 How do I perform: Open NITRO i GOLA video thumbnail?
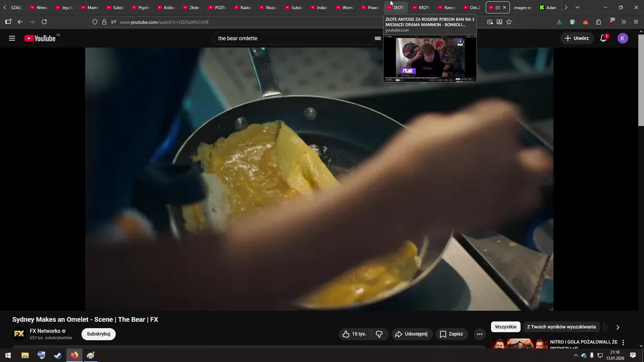coord(519,344)
